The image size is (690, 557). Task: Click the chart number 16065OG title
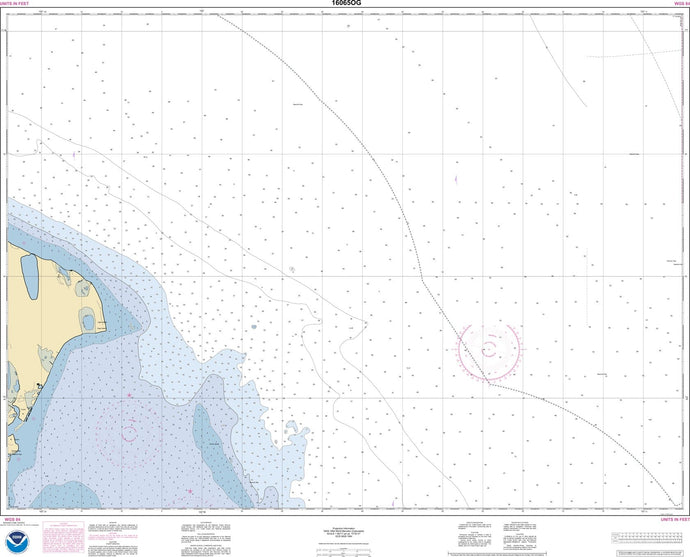(344, 5)
